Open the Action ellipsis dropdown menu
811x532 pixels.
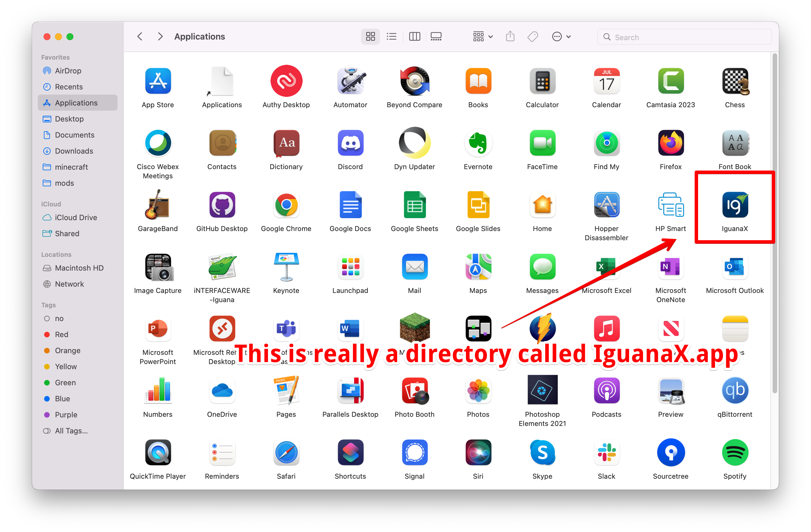(561, 36)
